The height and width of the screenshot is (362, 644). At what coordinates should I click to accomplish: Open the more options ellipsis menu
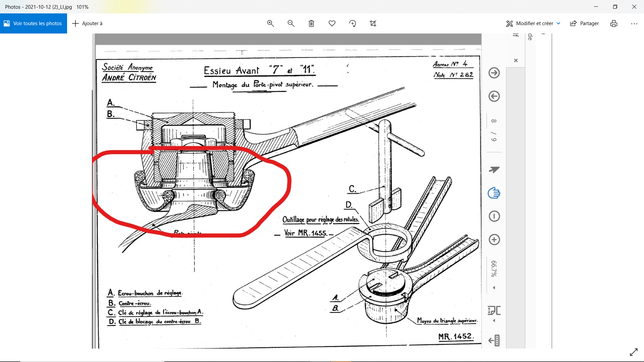click(634, 23)
